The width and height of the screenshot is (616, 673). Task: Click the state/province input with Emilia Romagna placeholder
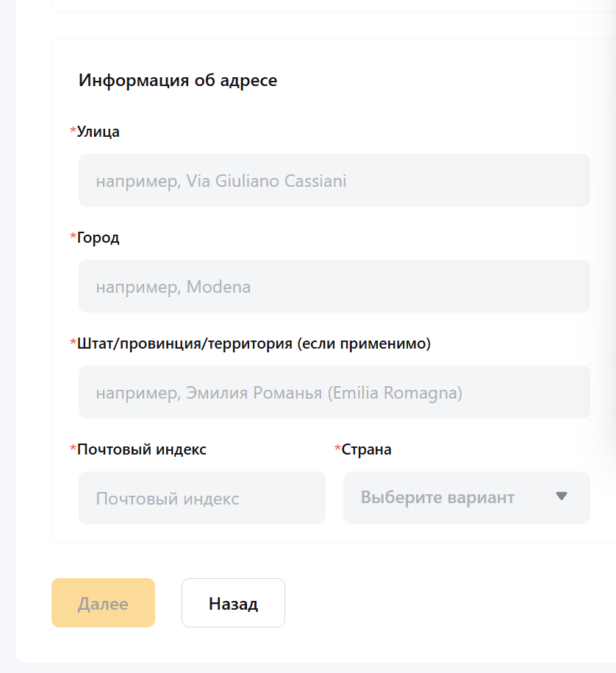[x=334, y=392]
